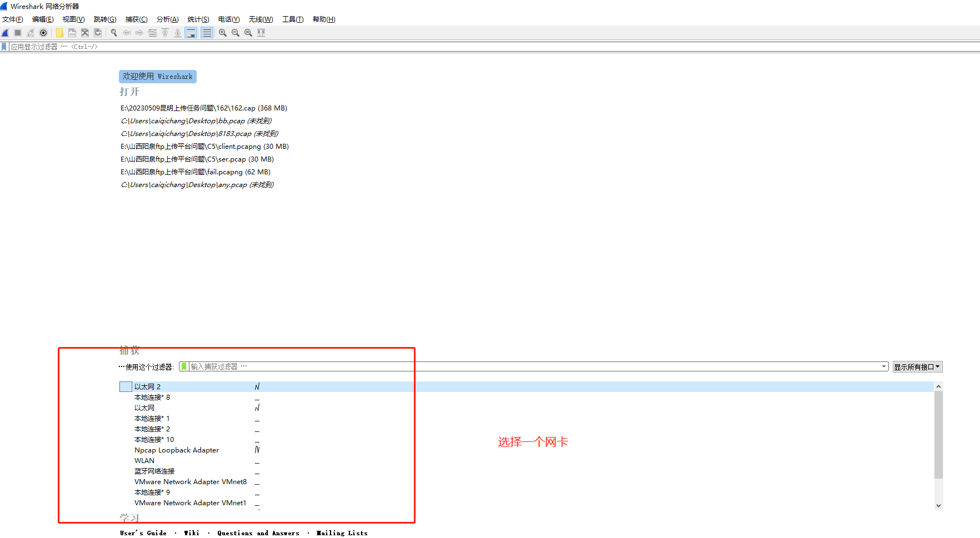980x538 pixels.
Task: Click the display filter bookmark icon
Action: point(4,47)
